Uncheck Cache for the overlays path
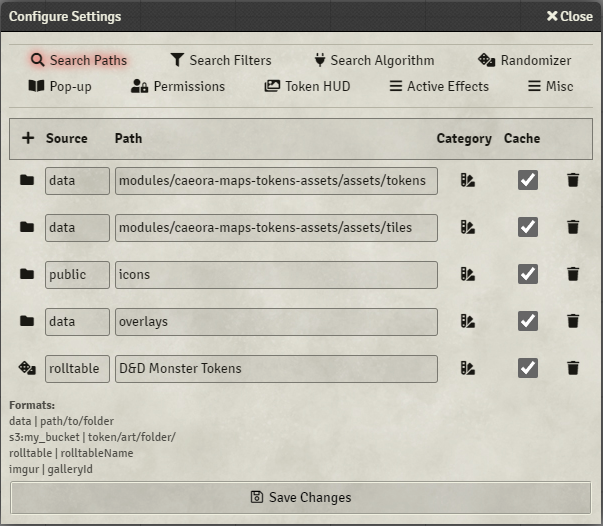This screenshot has height=526, width=603. point(528,321)
